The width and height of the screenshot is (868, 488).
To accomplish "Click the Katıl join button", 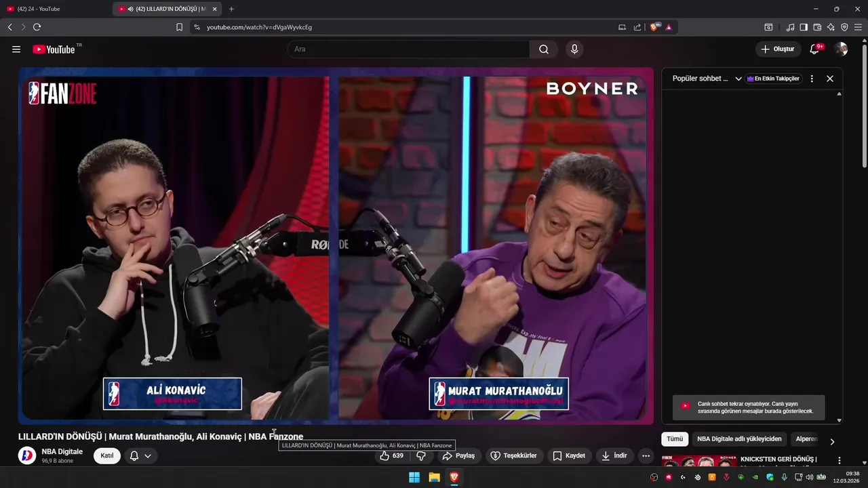I will pos(107,455).
